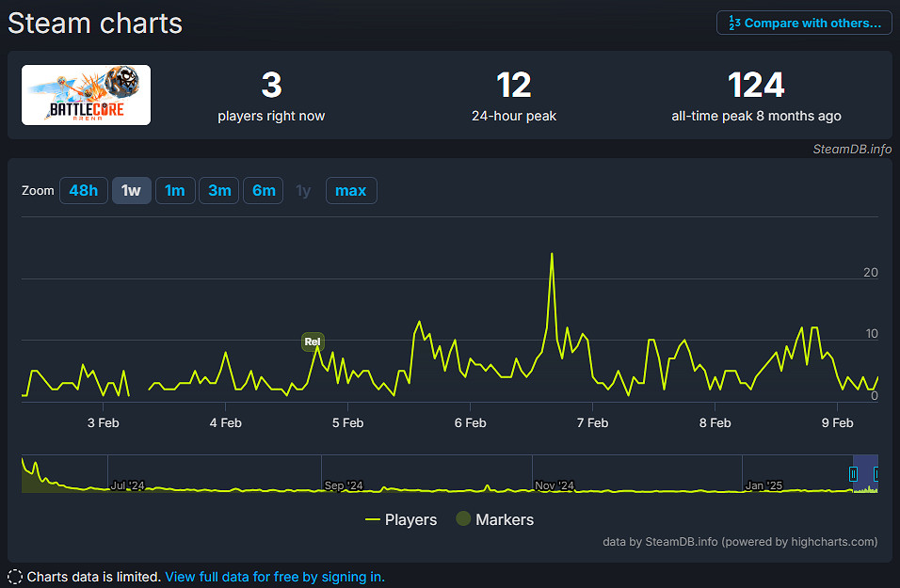Click the dashed circle limited data icon

15,577
